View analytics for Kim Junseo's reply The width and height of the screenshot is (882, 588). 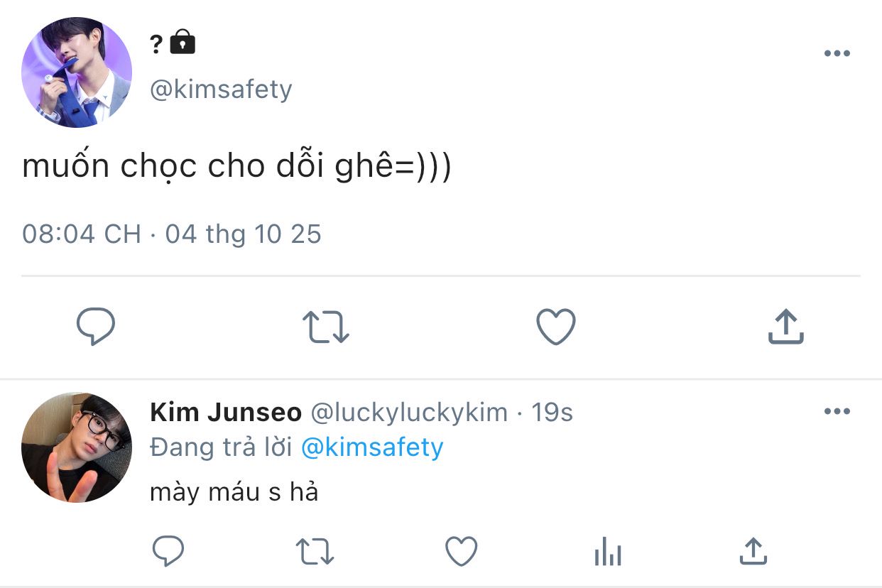608,551
